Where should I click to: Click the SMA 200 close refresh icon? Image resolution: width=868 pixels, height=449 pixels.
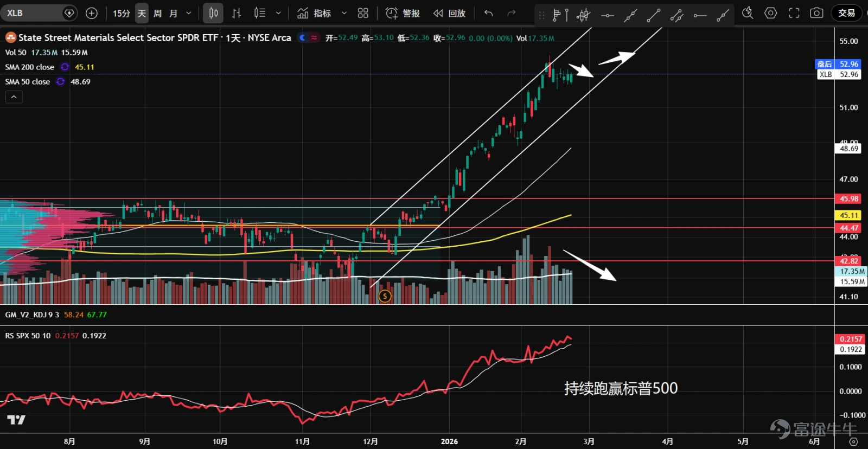click(65, 67)
